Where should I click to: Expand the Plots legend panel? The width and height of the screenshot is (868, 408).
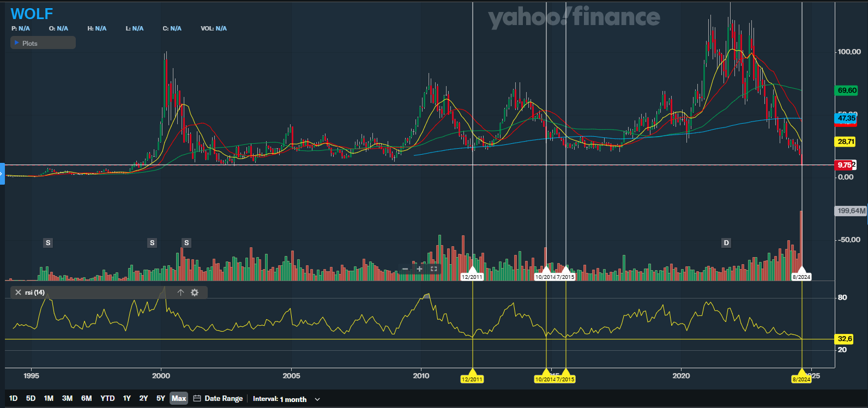(43, 43)
